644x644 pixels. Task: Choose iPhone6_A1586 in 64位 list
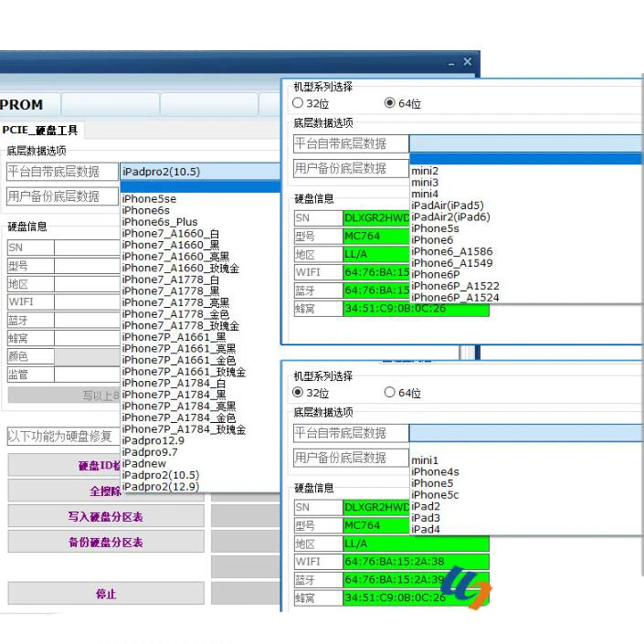[452, 251]
